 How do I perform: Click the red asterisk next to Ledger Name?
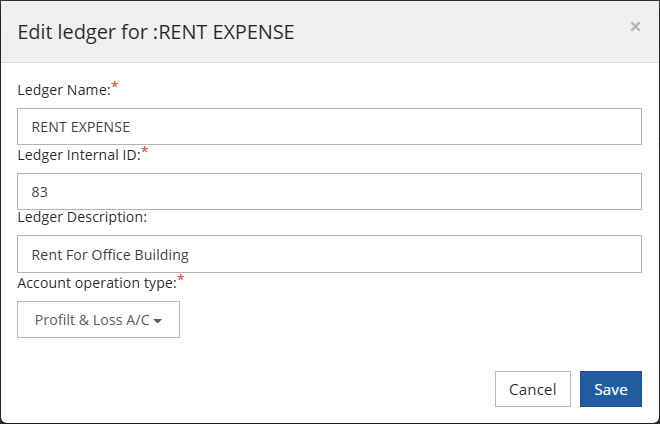click(x=114, y=85)
